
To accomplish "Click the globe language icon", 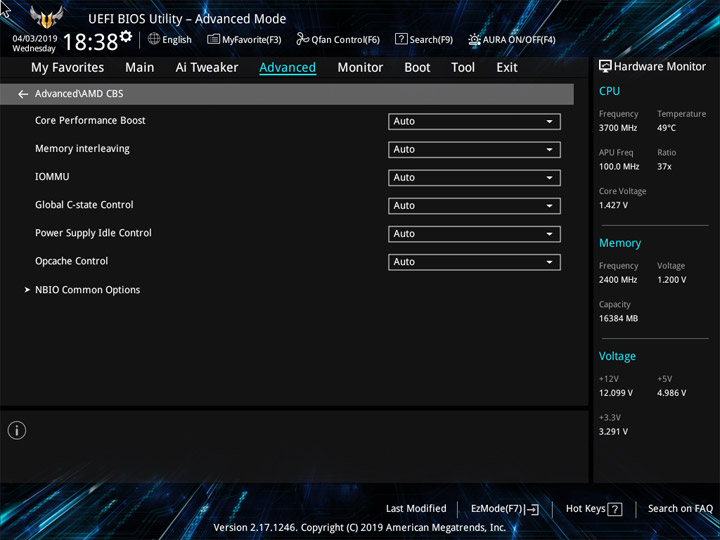I will click(154, 39).
